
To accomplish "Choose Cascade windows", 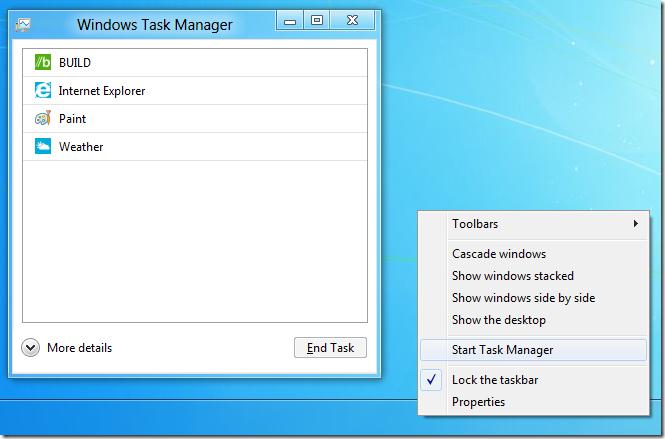I will coord(534,254).
